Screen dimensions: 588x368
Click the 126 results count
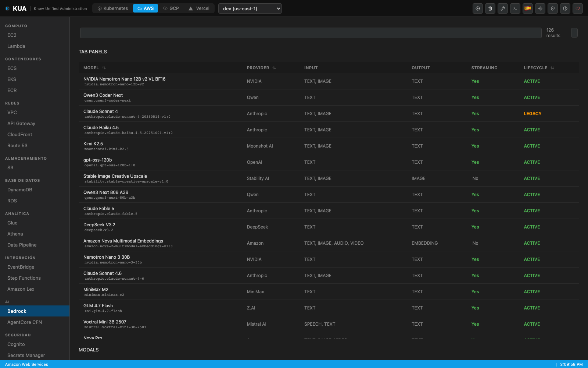tap(553, 33)
